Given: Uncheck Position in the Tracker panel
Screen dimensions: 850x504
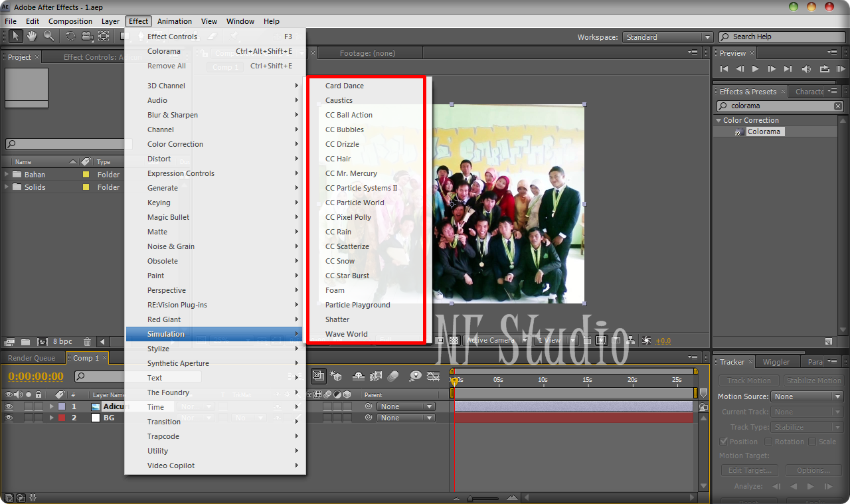Looking at the screenshot, I should coord(723,441).
